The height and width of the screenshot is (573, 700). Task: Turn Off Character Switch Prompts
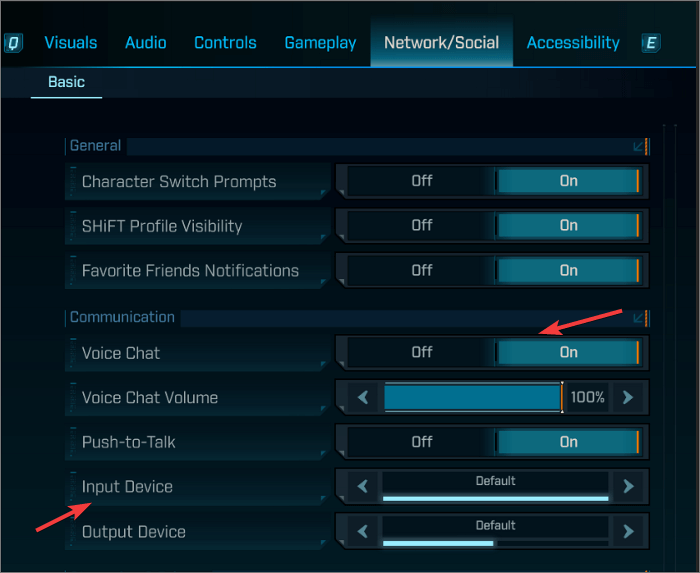tap(422, 181)
